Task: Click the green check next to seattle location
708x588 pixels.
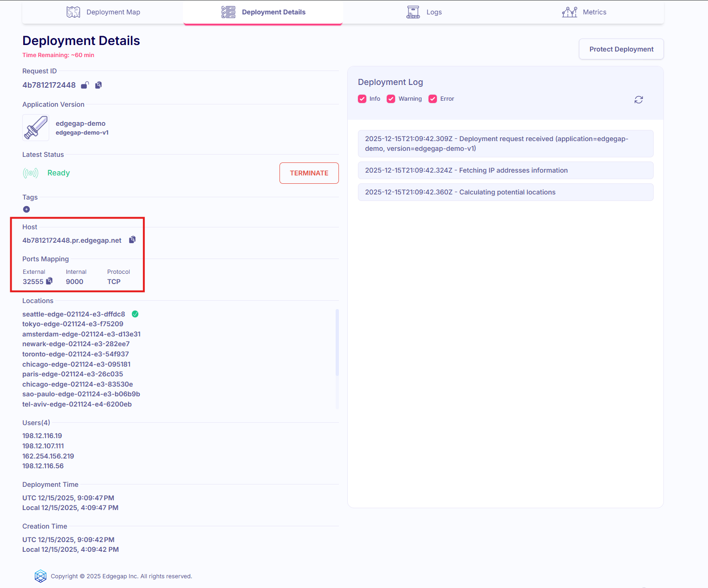Action: coord(135,314)
